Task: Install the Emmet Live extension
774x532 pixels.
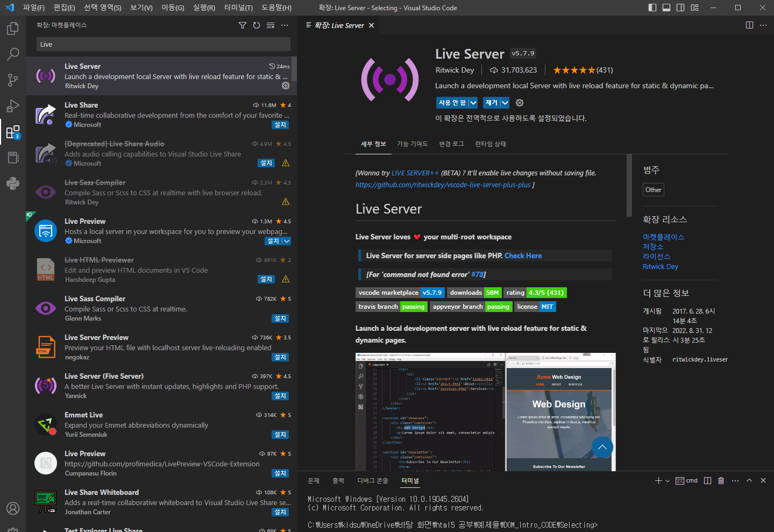Action: [x=280, y=435]
